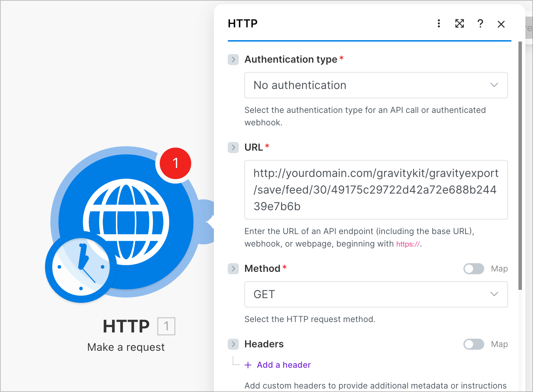Collapse the Method section chevron
Viewport: 533px width, 392px height.
coord(233,268)
